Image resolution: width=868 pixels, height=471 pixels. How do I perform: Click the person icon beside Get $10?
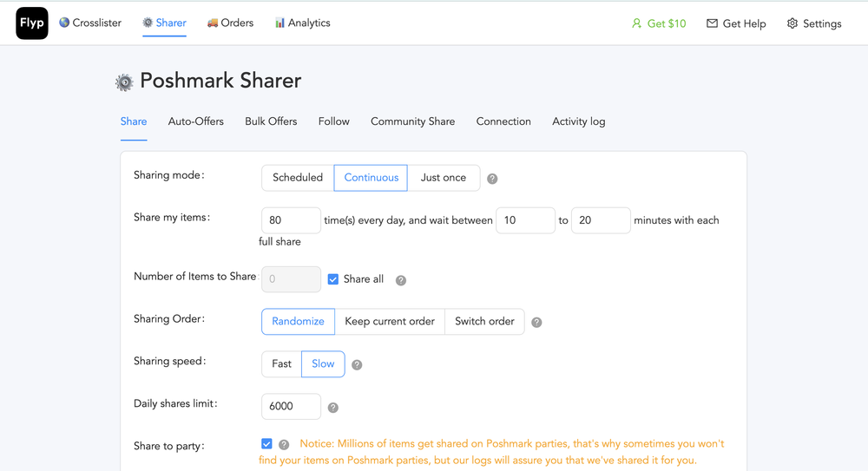636,23
